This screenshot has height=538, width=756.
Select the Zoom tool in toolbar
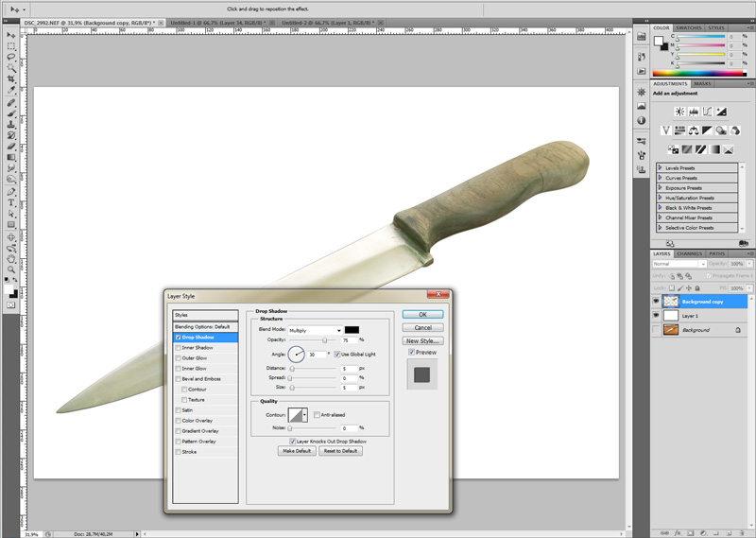10,269
